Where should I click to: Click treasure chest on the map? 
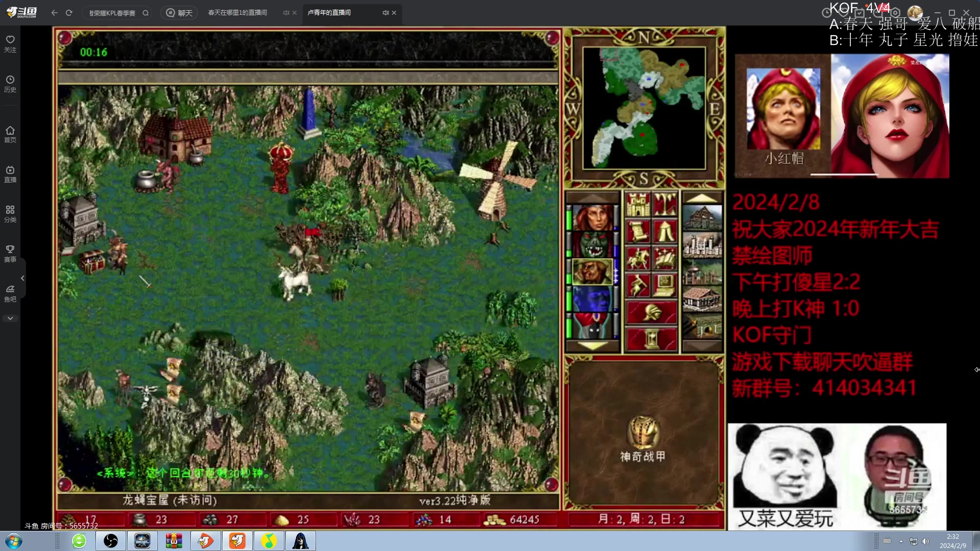click(x=92, y=261)
